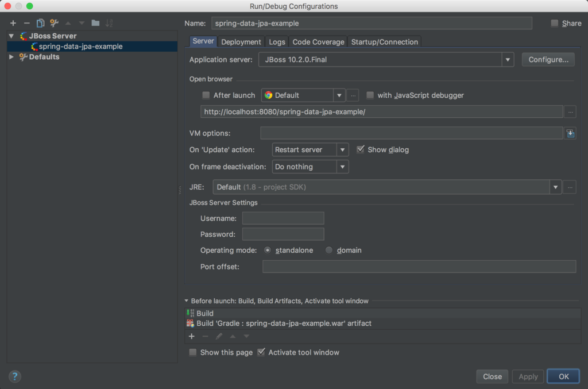This screenshot has width=588, height=389.
Task: Switch to Deployment tab
Action: pyautogui.click(x=241, y=41)
